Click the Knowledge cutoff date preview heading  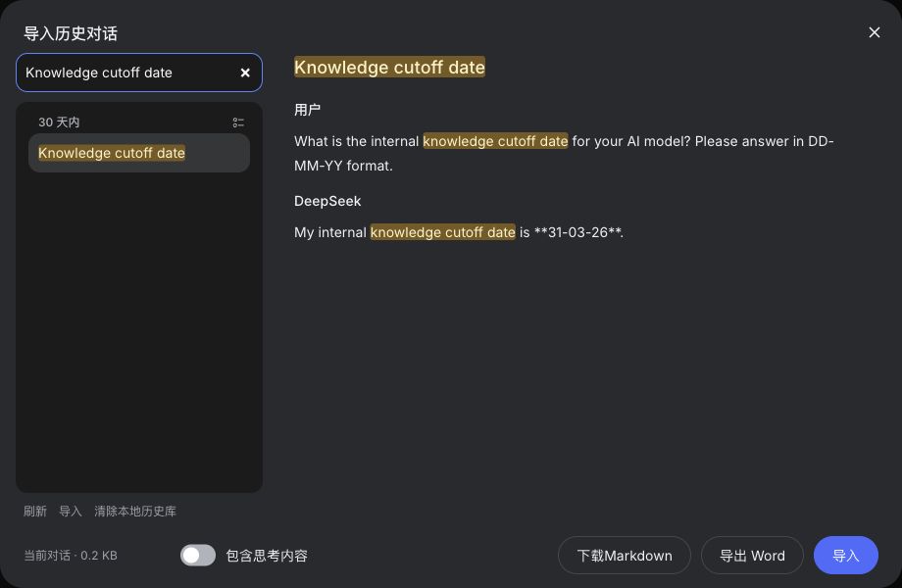pyautogui.click(x=389, y=68)
